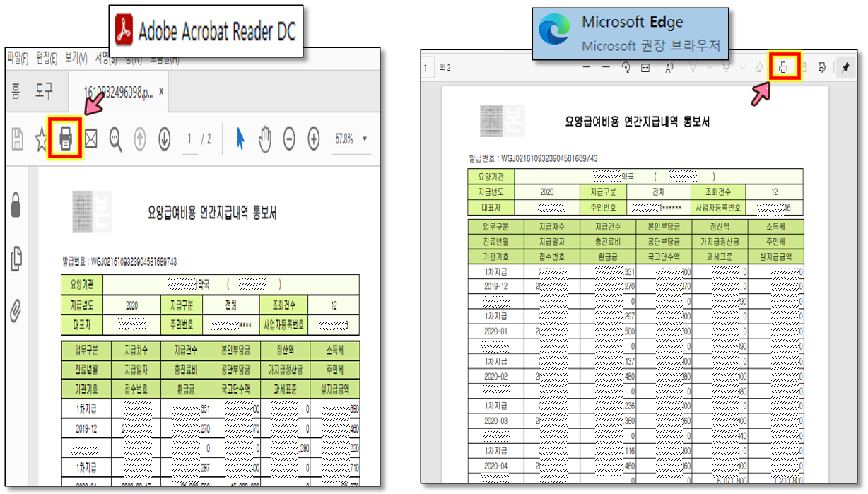Screen dimensions: 868x494
Task: Activate the Acrobat selection arrow tool
Action: (240, 140)
